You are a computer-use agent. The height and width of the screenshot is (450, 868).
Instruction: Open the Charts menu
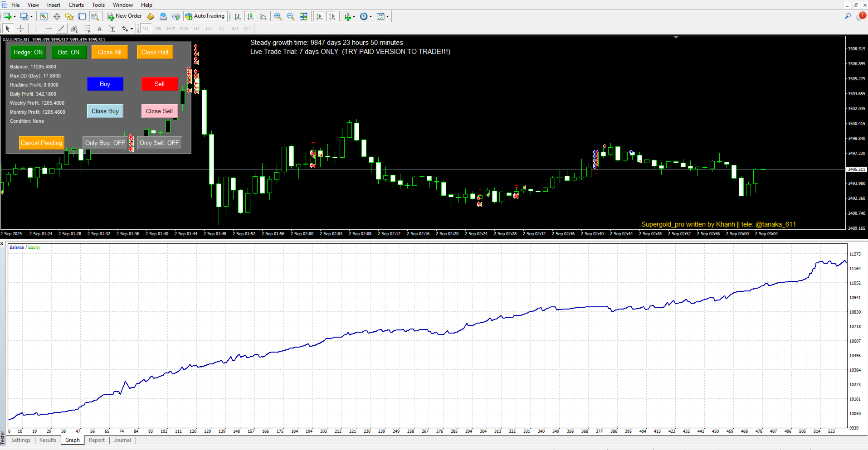pos(76,5)
